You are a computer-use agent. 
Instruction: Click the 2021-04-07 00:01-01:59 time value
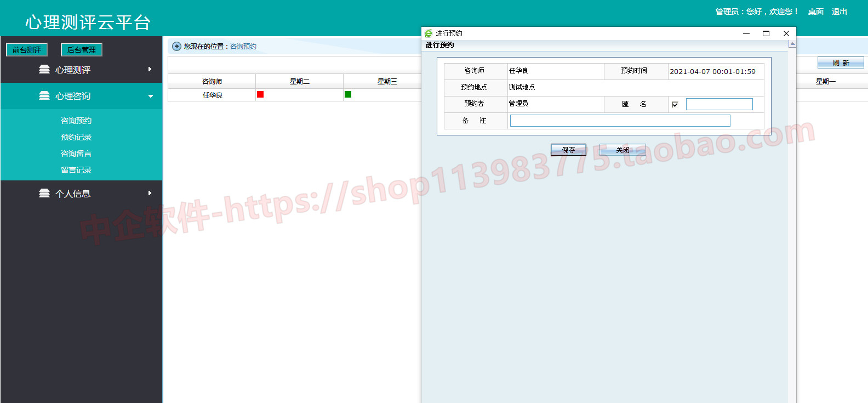[x=712, y=71]
